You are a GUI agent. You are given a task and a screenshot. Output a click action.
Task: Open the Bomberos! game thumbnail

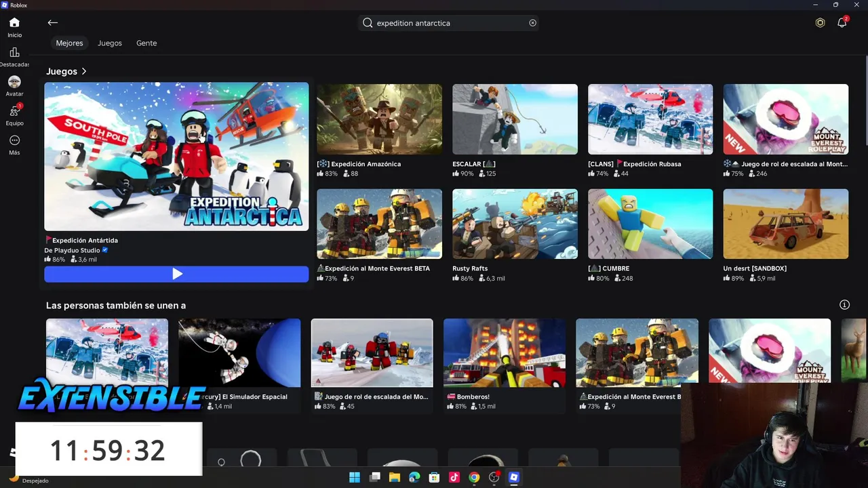point(505,352)
